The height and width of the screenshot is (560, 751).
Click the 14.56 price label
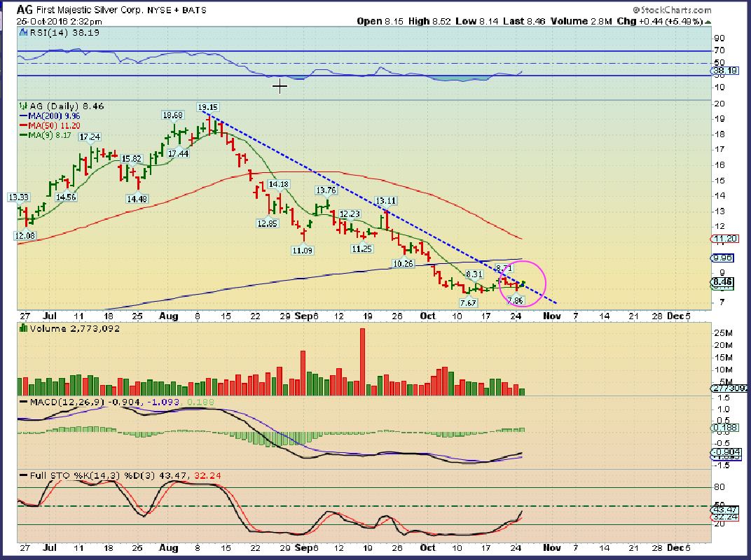pyautogui.click(x=66, y=197)
